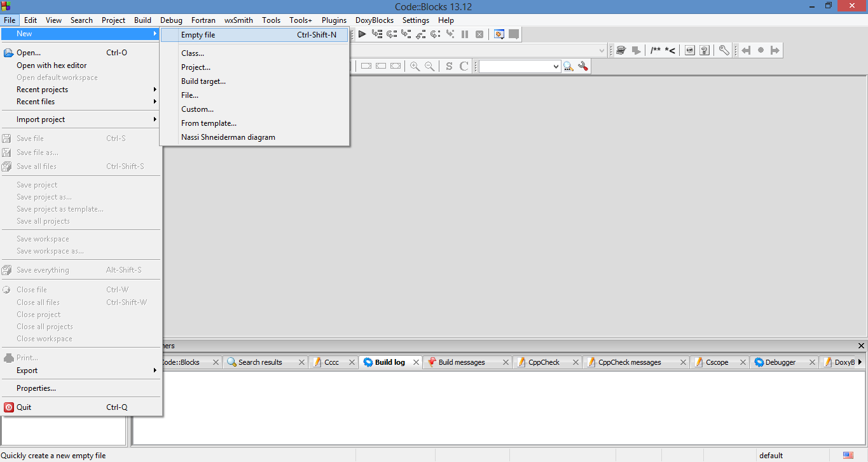Open the Fortran menu
This screenshot has height=462, width=868.
[x=203, y=20]
